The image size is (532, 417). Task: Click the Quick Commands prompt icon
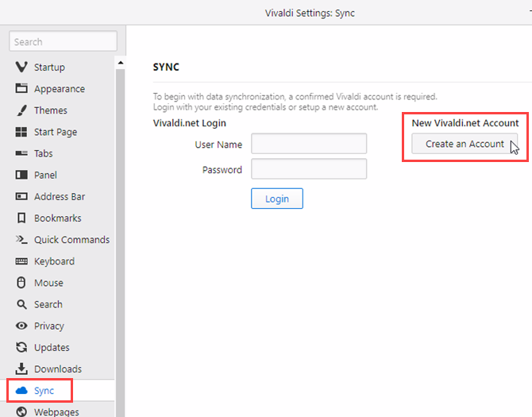[x=21, y=240]
